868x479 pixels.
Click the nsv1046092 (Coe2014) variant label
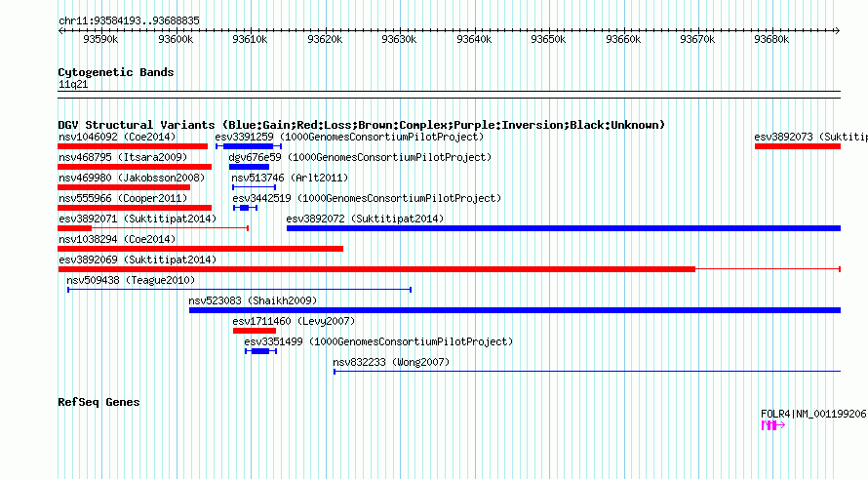(x=117, y=137)
